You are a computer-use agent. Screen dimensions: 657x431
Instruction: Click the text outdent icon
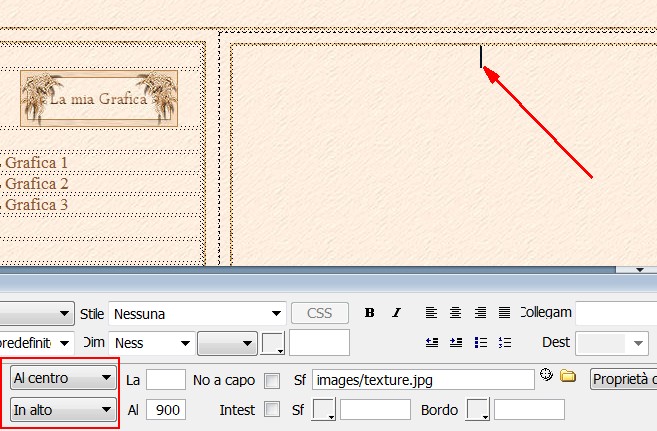coord(431,342)
